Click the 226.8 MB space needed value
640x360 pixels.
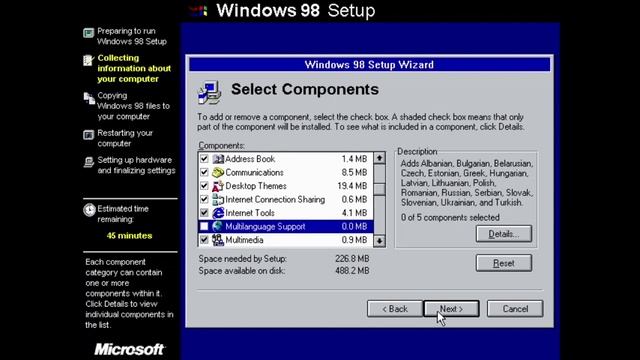point(352,259)
